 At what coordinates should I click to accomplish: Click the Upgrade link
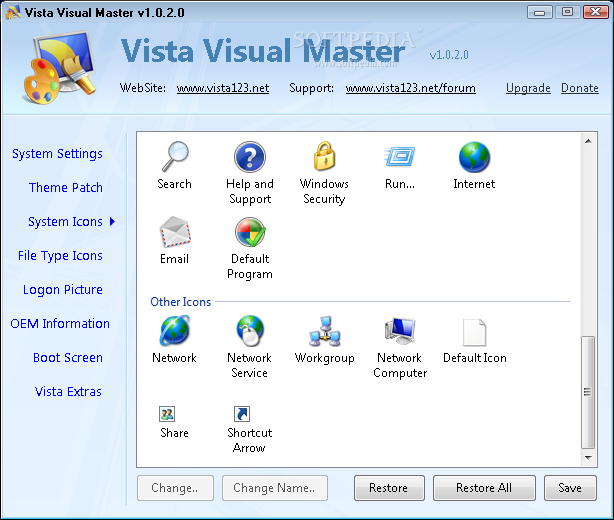click(x=528, y=88)
